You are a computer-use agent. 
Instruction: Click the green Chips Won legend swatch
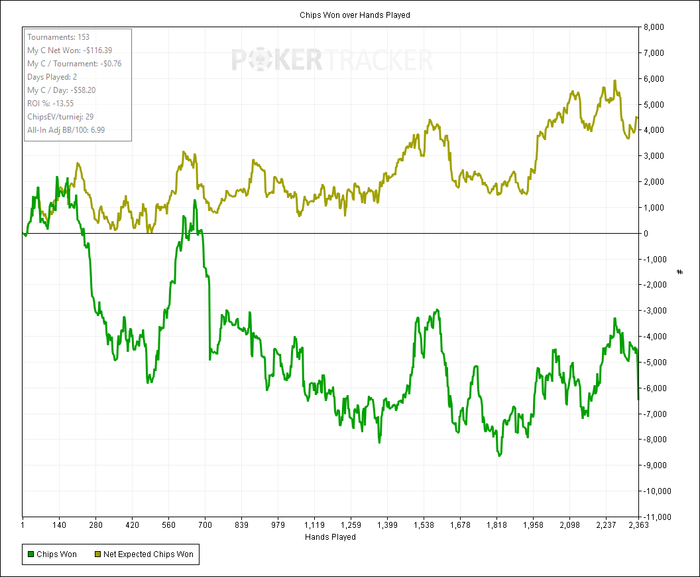tap(31, 554)
